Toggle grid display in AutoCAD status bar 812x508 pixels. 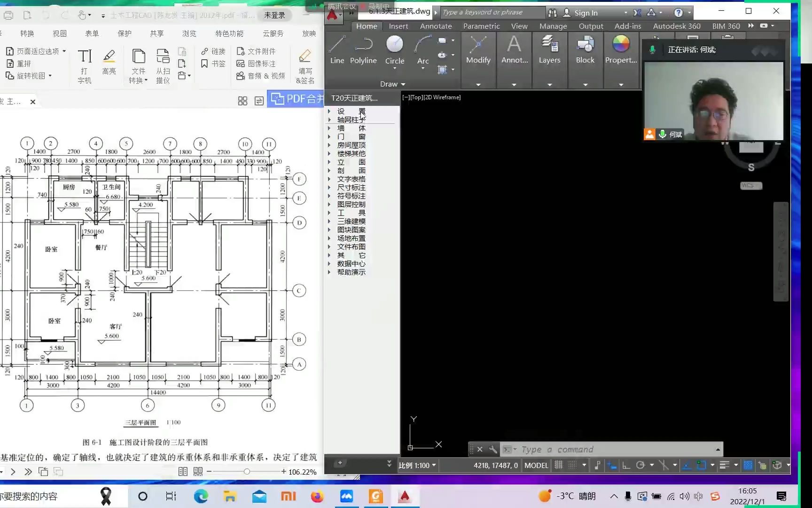click(559, 465)
